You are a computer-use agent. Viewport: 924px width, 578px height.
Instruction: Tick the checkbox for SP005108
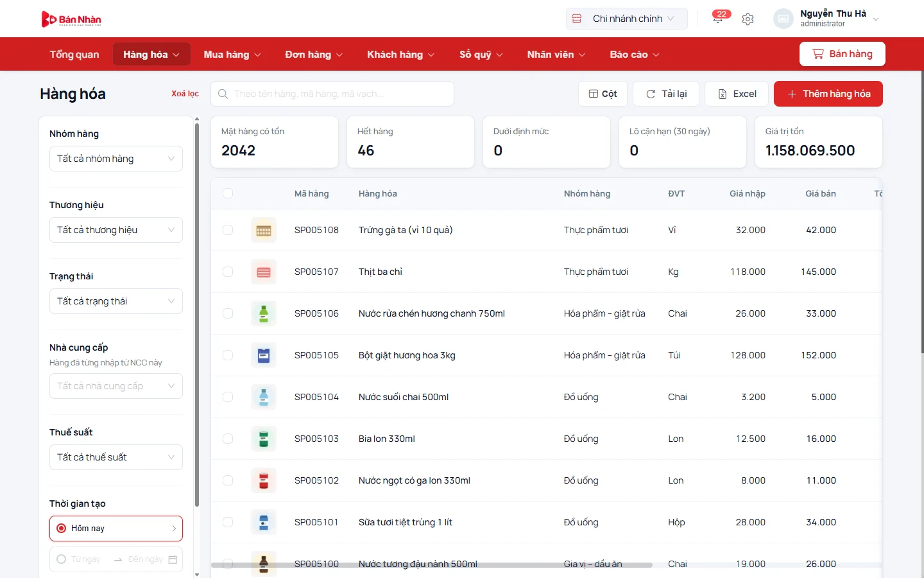(228, 230)
